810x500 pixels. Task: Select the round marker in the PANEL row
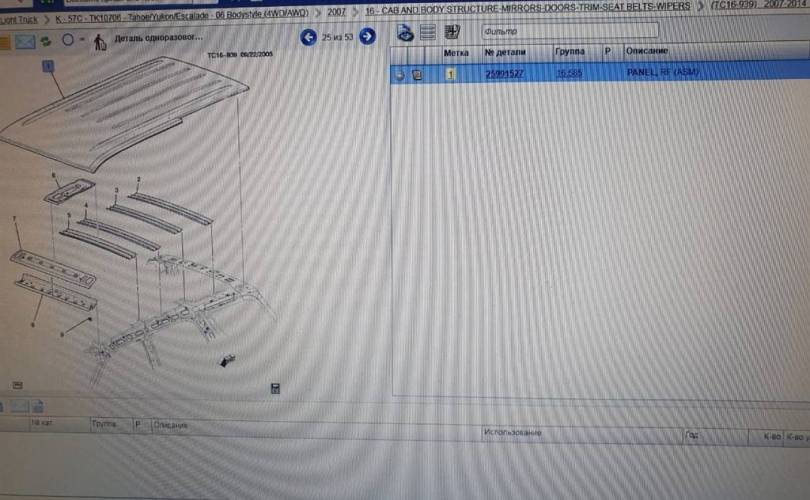399,73
